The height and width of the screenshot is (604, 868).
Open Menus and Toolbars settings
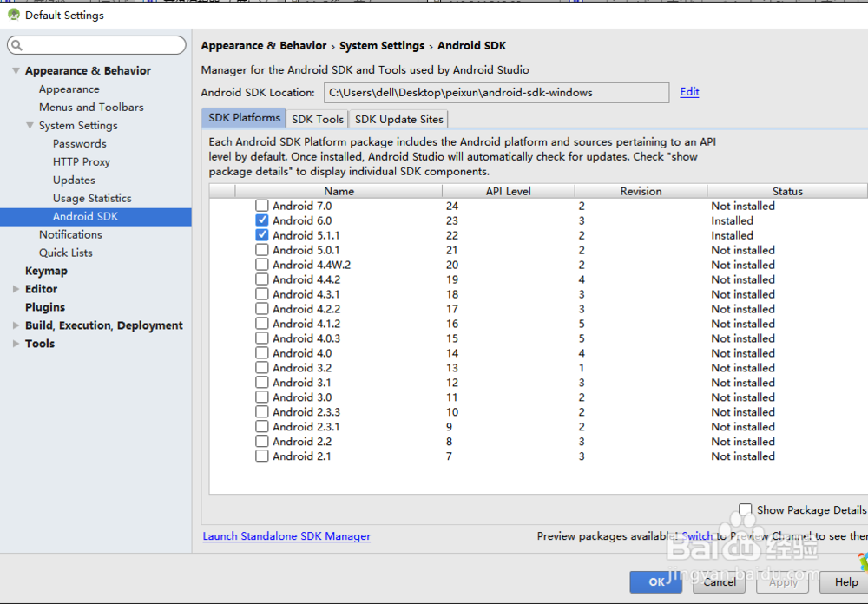tap(91, 108)
